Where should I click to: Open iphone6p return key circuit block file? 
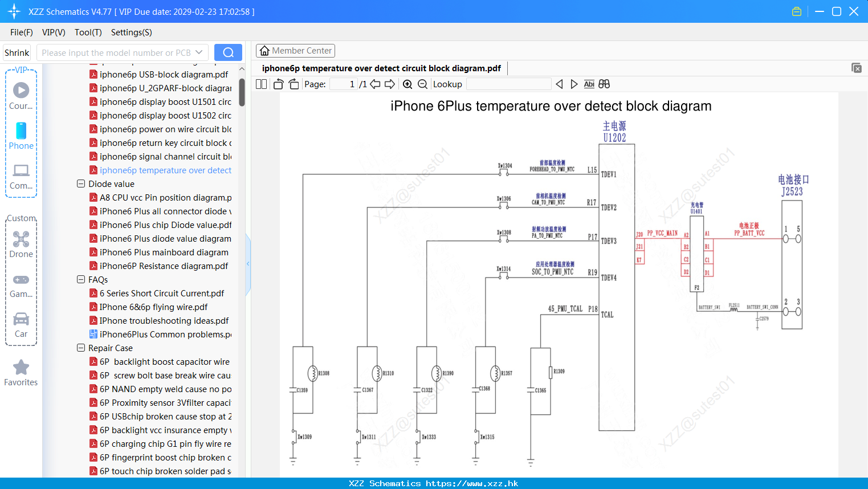pyautogui.click(x=161, y=143)
